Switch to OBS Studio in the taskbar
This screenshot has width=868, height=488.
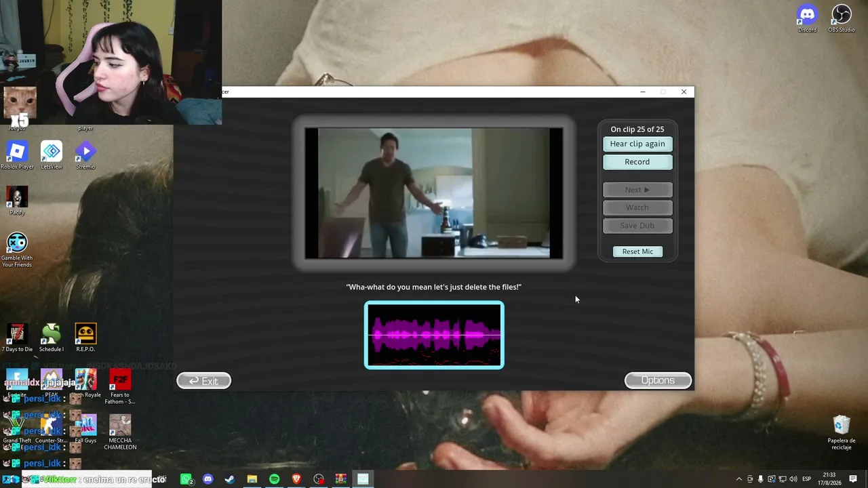[x=319, y=479]
